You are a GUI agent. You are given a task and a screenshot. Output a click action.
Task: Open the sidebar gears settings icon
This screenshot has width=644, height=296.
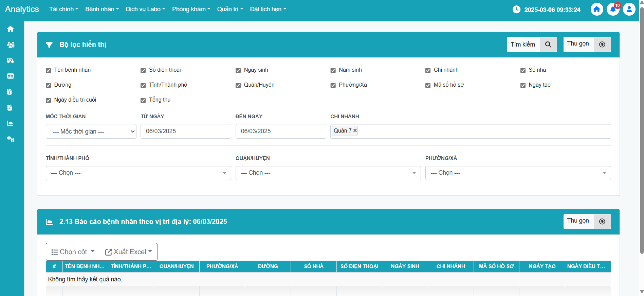(11, 139)
